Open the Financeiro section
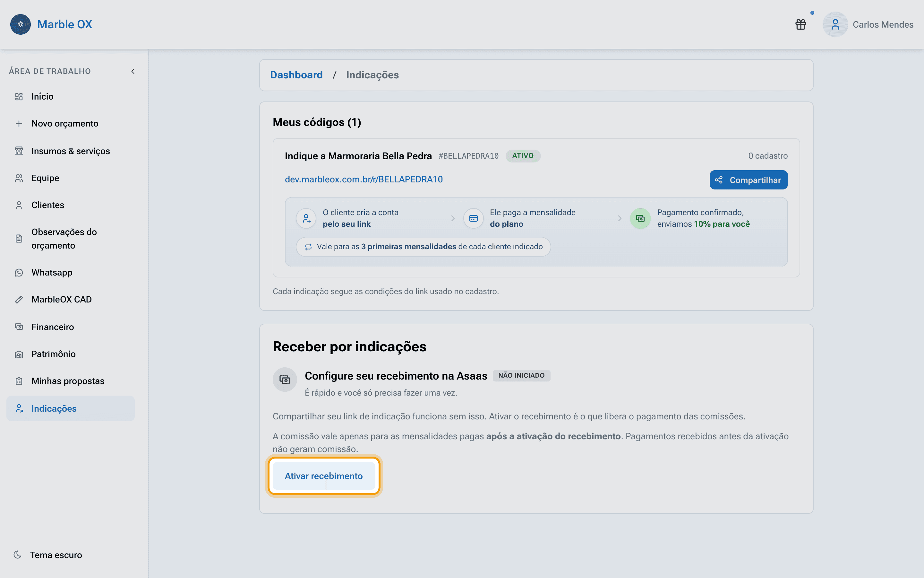The image size is (924, 578). point(71,327)
